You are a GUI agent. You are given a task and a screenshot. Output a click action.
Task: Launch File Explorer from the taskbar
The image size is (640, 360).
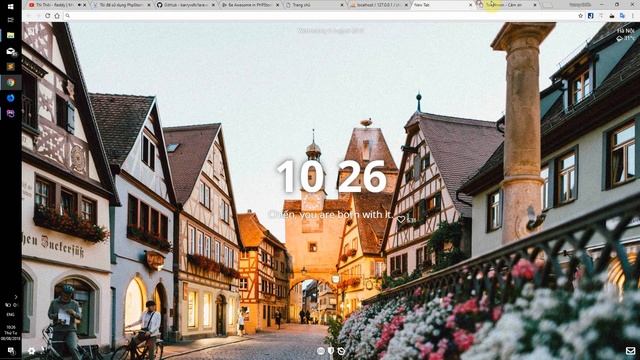coord(11,36)
